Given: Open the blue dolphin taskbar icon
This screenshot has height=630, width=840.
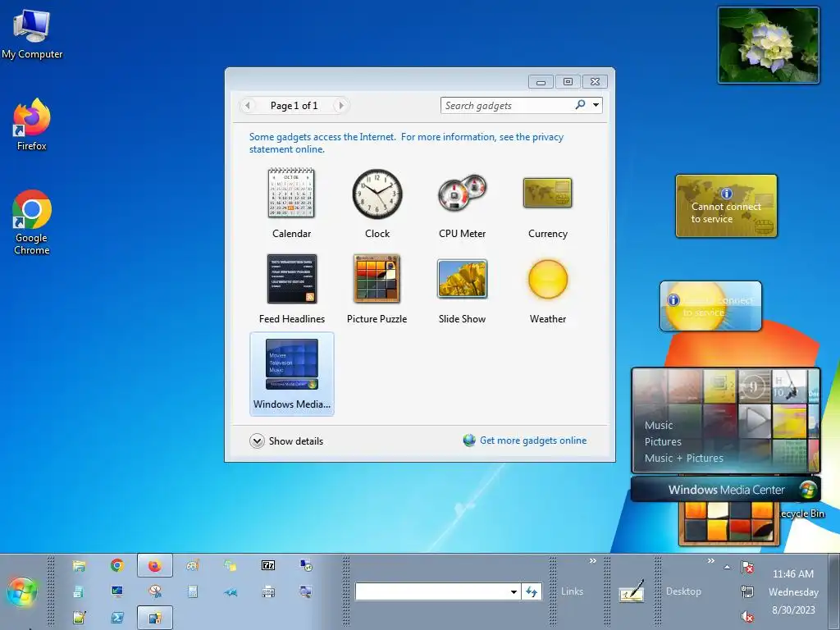Looking at the screenshot, I should point(231,591).
